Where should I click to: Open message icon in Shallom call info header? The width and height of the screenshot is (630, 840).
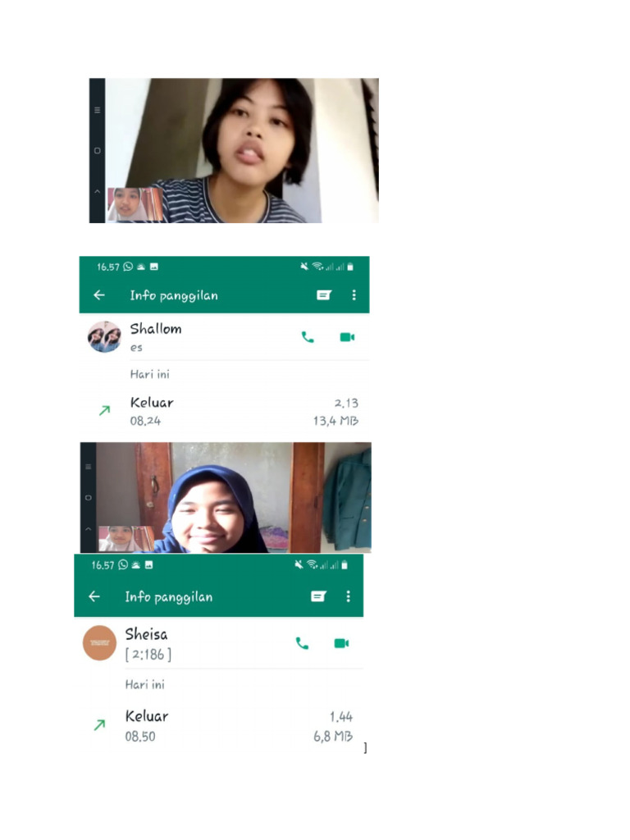coord(323,295)
